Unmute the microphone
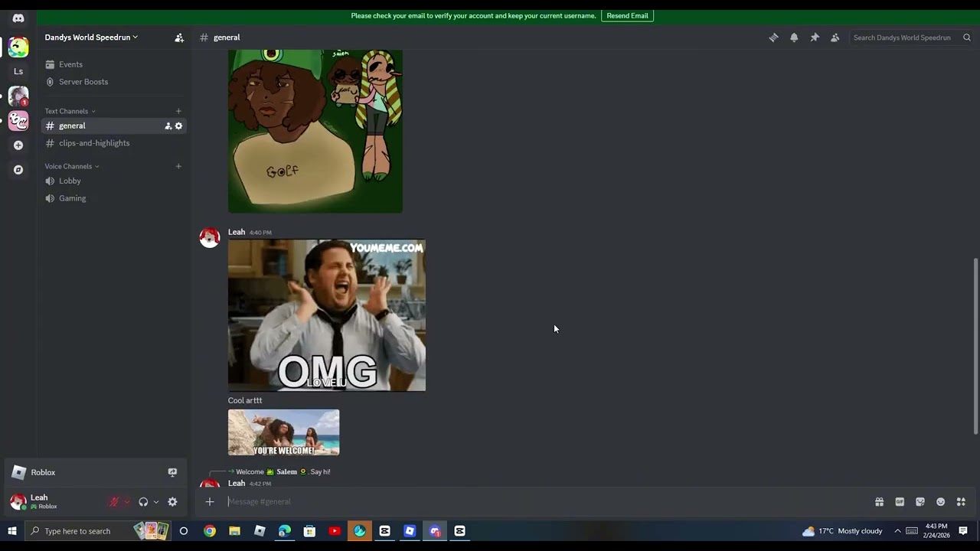 pos(114,502)
